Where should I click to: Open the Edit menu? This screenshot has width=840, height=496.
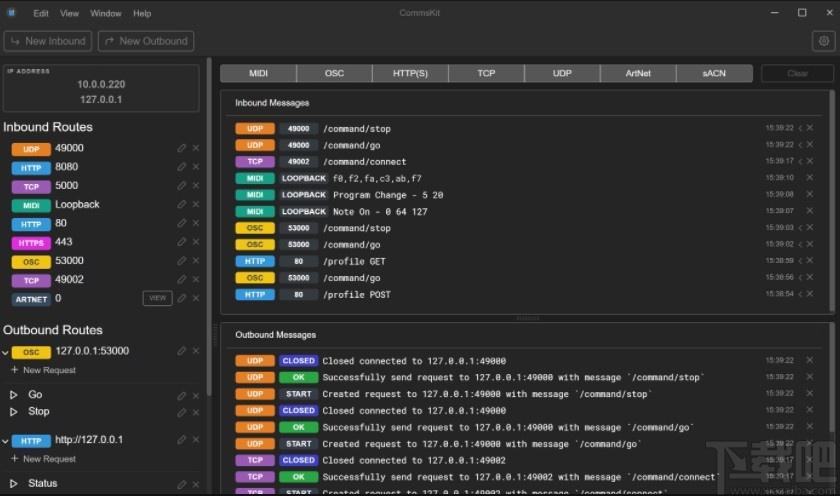(41, 13)
